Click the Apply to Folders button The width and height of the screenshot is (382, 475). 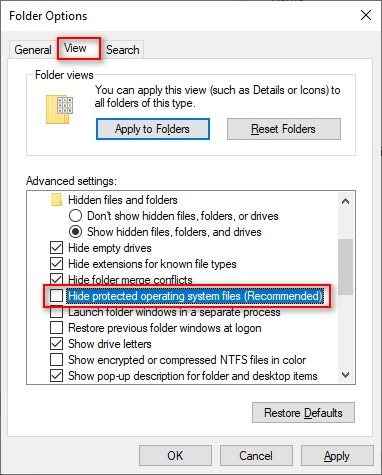coord(153,129)
